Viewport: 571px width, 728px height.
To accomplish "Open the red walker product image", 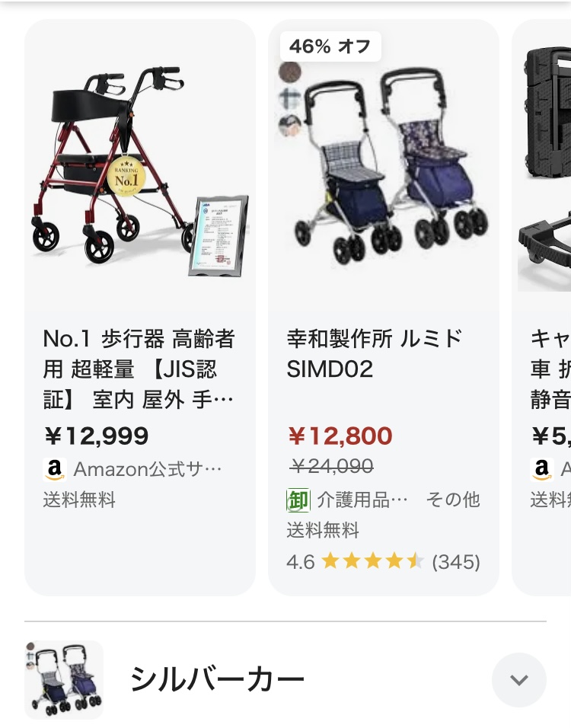I will [x=140, y=164].
